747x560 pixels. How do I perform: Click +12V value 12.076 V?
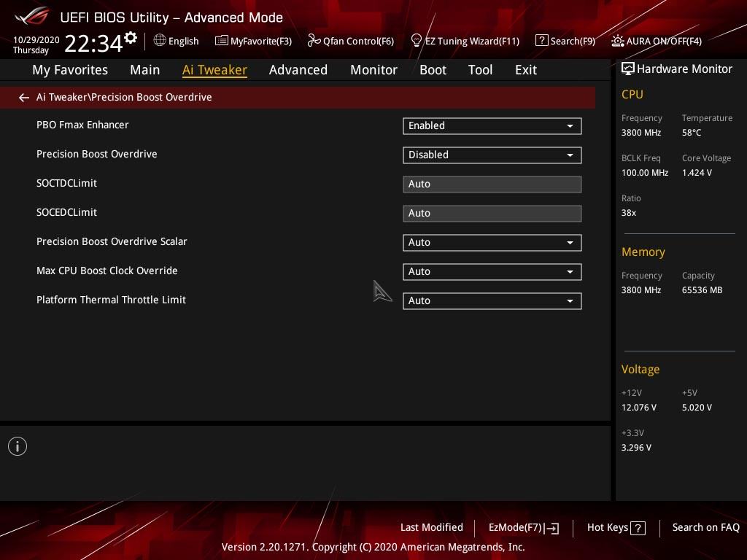[638, 408]
